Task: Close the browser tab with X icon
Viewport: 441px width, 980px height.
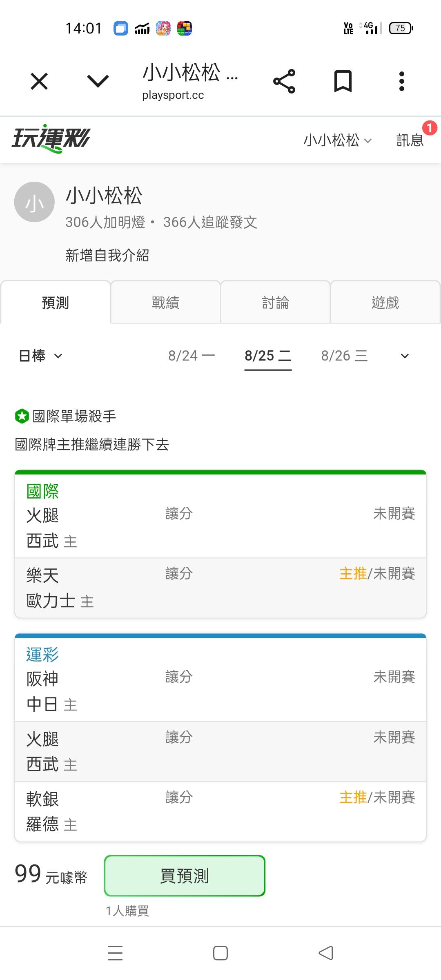Action: [x=39, y=81]
